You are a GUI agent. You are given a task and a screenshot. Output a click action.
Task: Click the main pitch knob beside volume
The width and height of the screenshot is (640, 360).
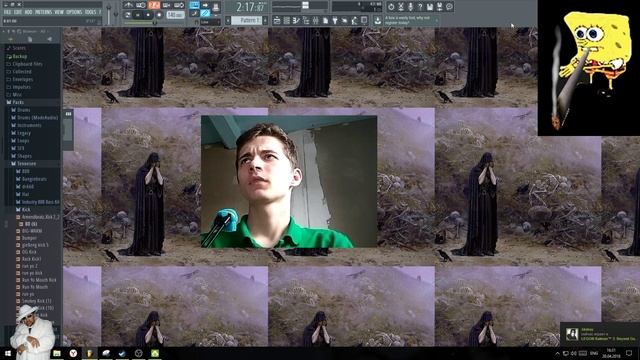click(116, 14)
